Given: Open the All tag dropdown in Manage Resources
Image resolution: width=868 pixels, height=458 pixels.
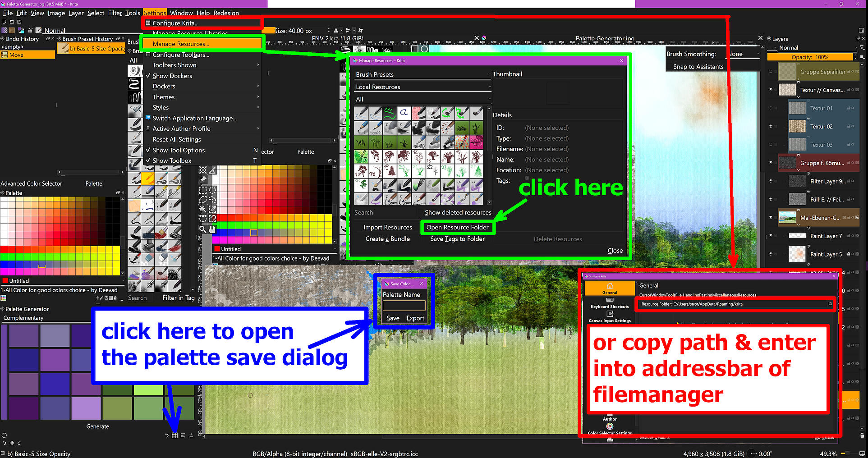Looking at the screenshot, I should coord(423,99).
